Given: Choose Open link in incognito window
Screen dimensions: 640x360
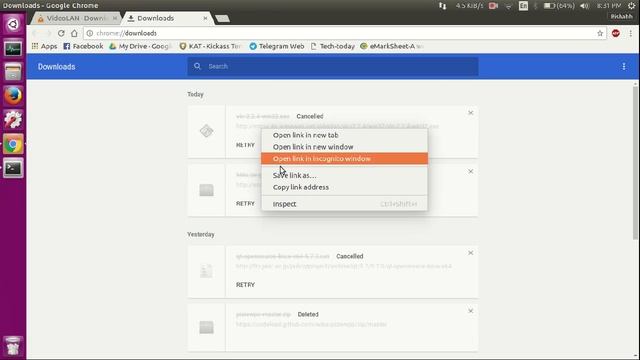Looking at the screenshot, I should pyautogui.click(x=344, y=159).
